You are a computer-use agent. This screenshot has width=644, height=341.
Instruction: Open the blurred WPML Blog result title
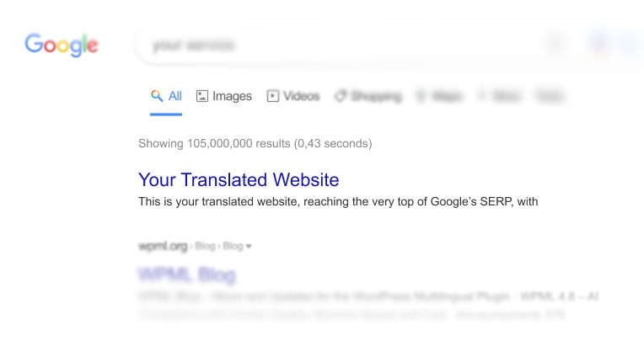[187, 274]
